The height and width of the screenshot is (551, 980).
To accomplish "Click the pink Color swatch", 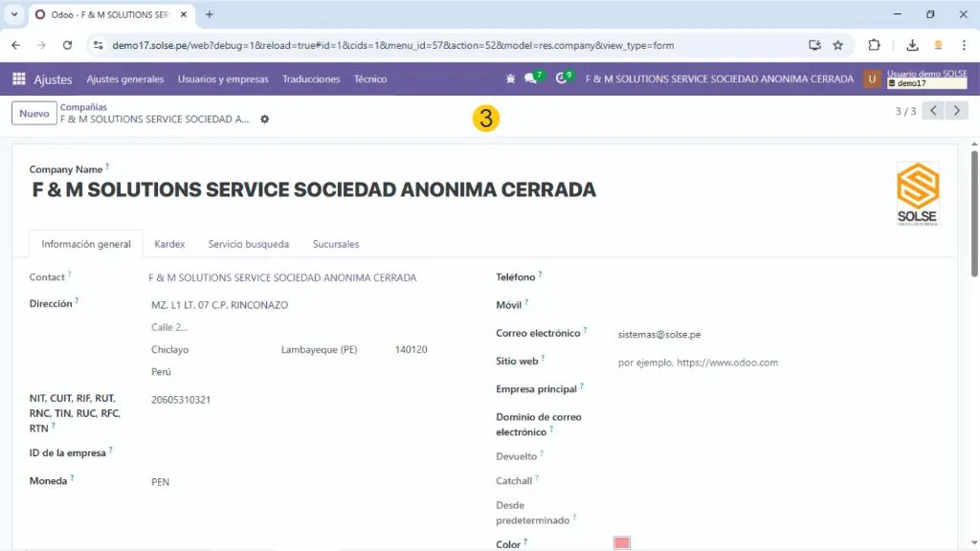I will pos(622,543).
